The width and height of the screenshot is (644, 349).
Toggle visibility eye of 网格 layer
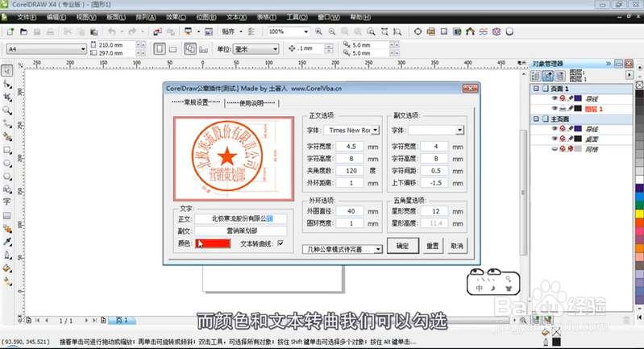coord(555,148)
